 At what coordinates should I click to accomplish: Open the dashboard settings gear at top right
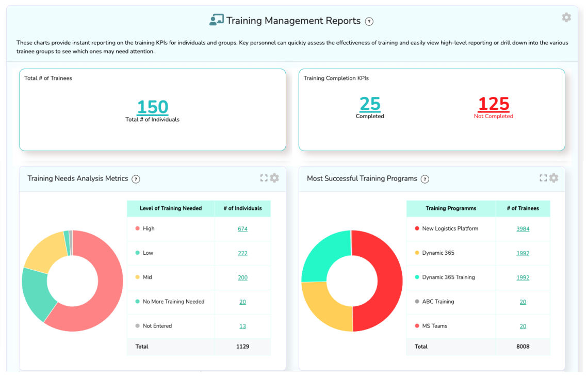(566, 17)
